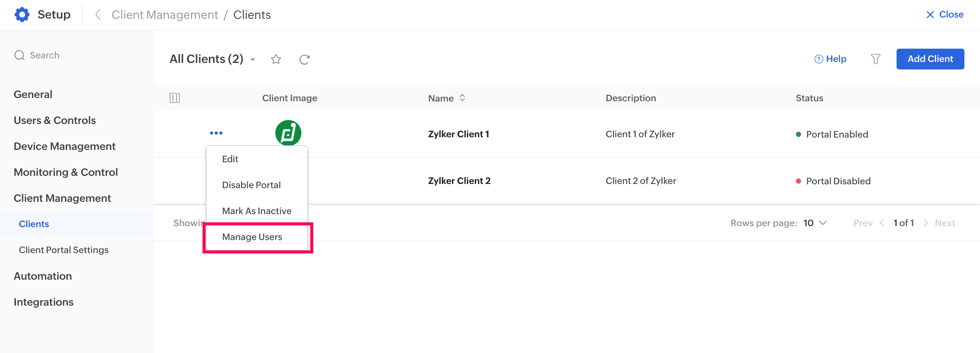Click the Add Client button

[x=930, y=59]
